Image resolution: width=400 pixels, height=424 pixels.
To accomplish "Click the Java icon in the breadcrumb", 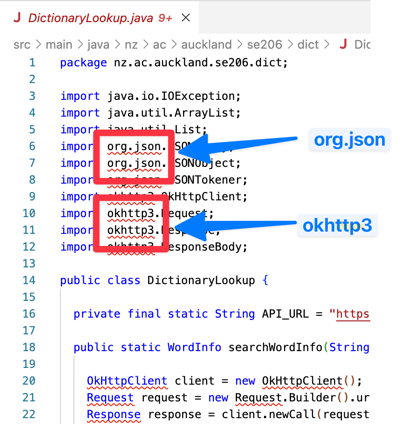I will pos(343,44).
